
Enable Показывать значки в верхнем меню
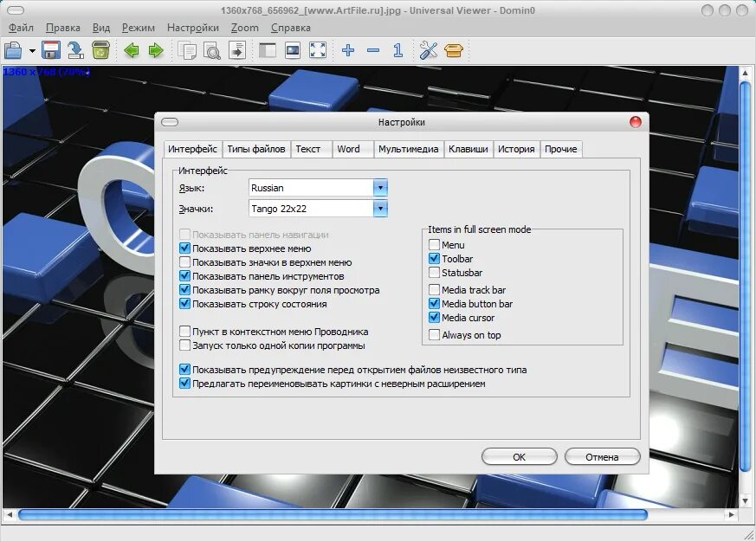coord(184,262)
